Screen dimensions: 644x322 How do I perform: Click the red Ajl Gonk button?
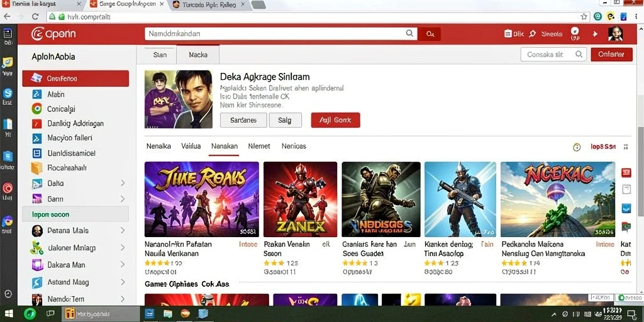336,120
